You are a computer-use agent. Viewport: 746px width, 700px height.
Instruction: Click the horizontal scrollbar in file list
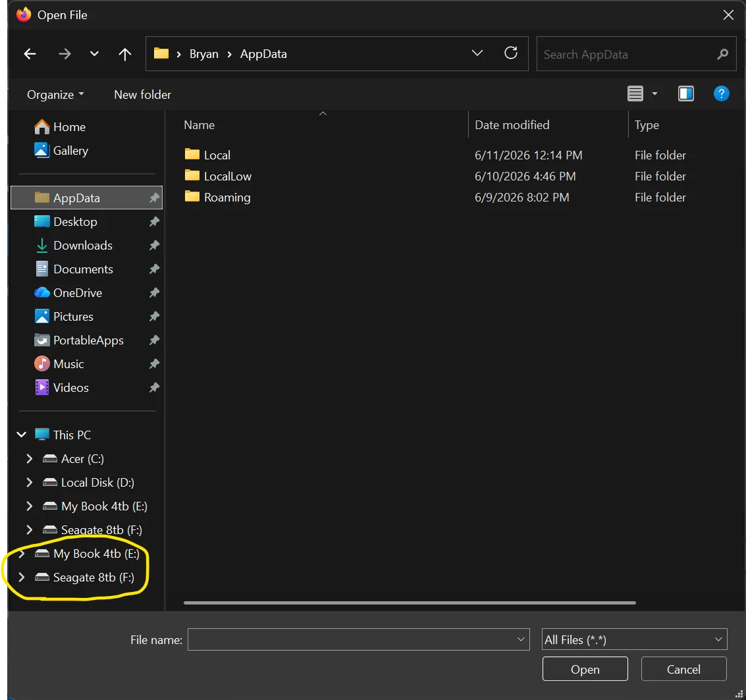pyautogui.click(x=410, y=603)
